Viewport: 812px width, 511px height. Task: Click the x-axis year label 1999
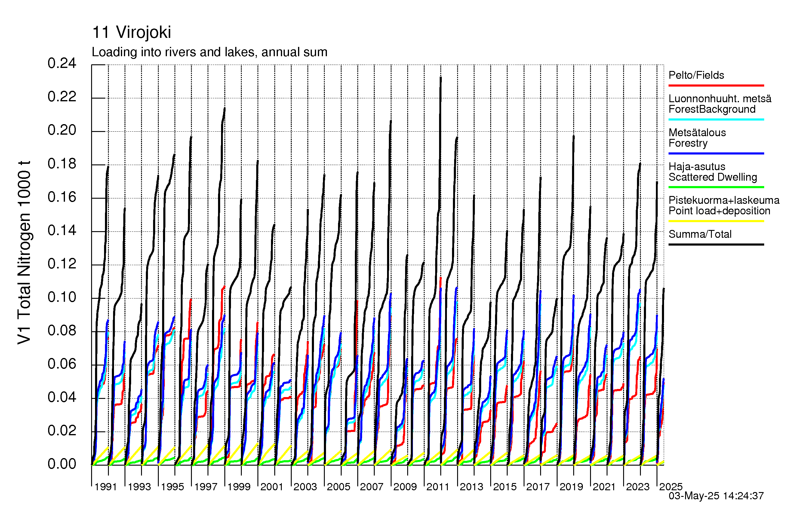coord(239,487)
